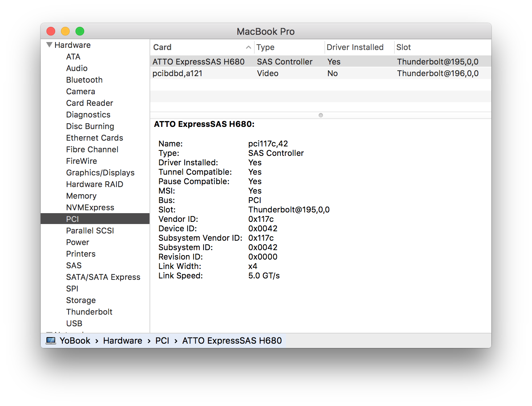Click ATTO ExpressSAS H680 in the path bar
Screen dimensions: 532x406
coord(232,341)
